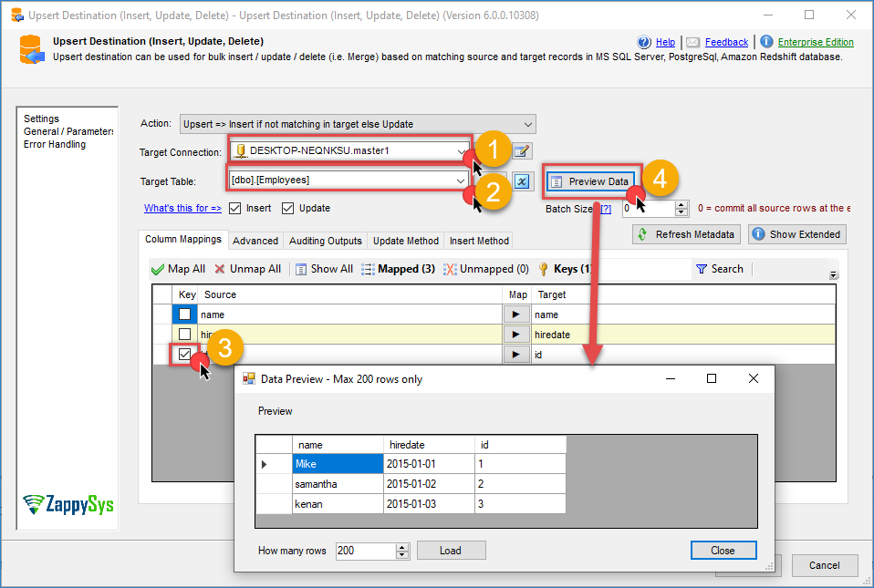Filter by Keys (1) key icon

pyautogui.click(x=565, y=269)
